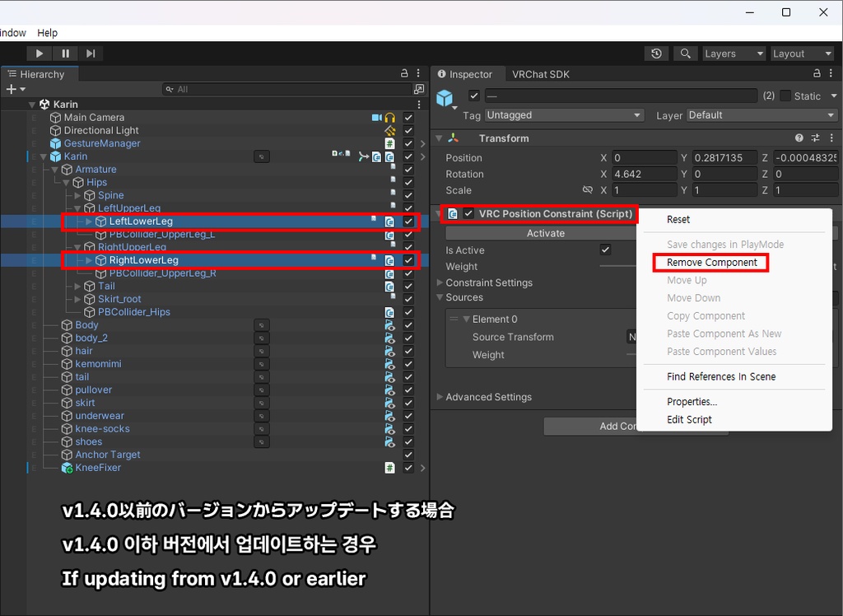Viewport: 843px width, 616px height.
Task: Advance one frame with the step button
Action: (x=91, y=54)
